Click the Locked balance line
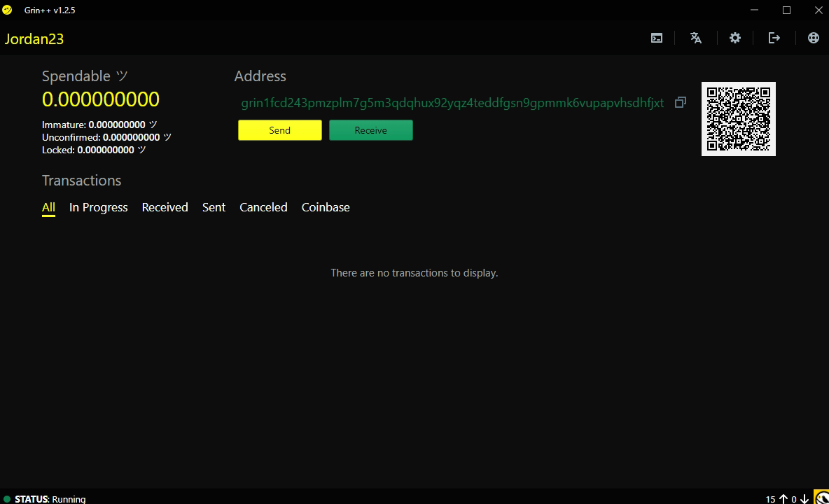Screen dimensions: 829x504 click(94, 150)
